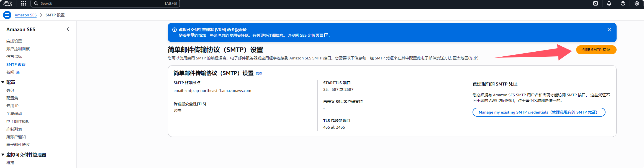
Task: Open SES 定价页面 link in banner
Action: click(x=312, y=35)
